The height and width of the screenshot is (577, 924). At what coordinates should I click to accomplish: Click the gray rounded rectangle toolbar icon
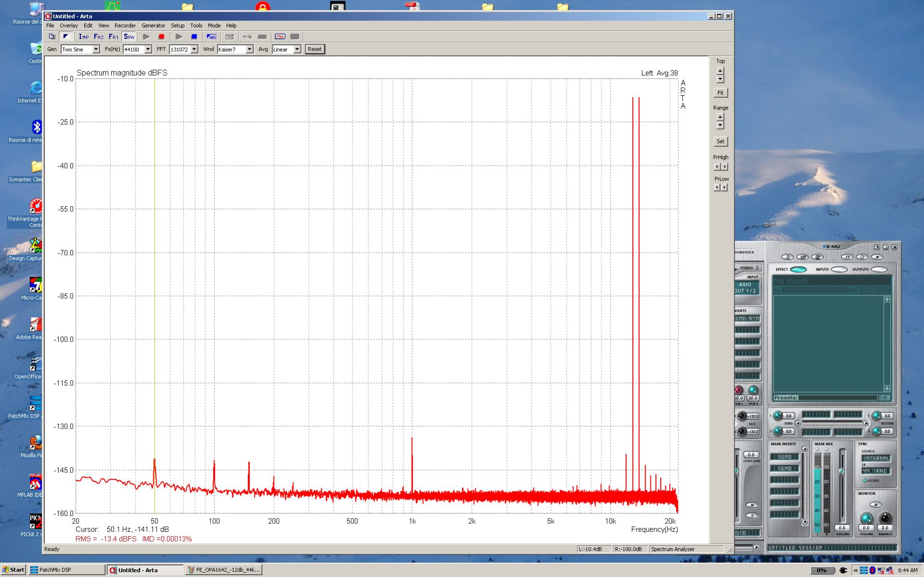pyautogui.click(x=295, y=37)
